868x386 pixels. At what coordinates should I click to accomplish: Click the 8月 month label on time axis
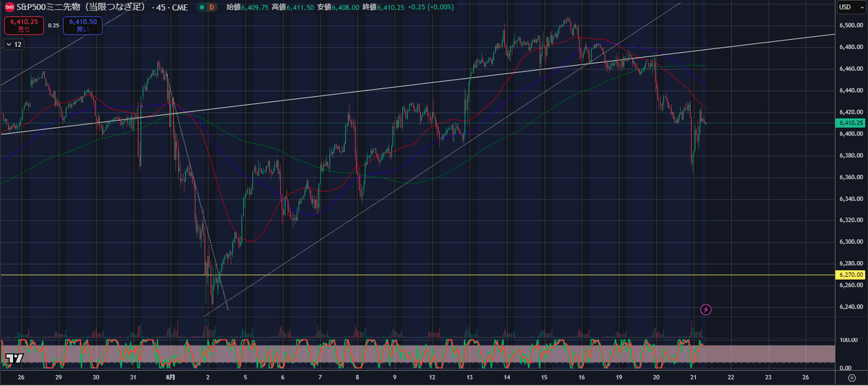171,377
